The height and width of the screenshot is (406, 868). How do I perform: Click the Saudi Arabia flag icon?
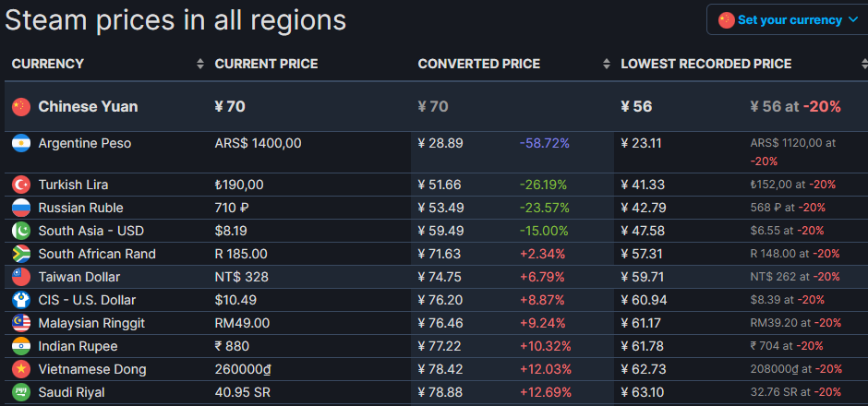20,392
